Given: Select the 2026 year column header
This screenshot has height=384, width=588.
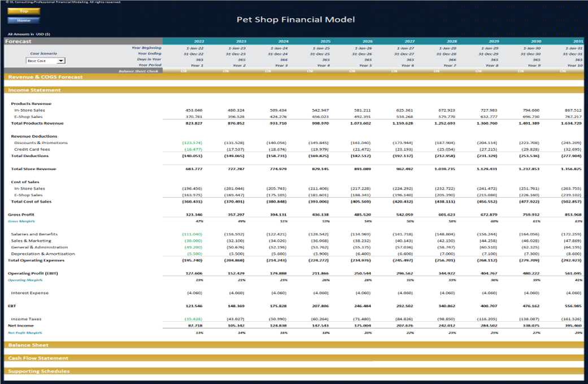Looking at the screenshot, I should click(x=368, y=41).
